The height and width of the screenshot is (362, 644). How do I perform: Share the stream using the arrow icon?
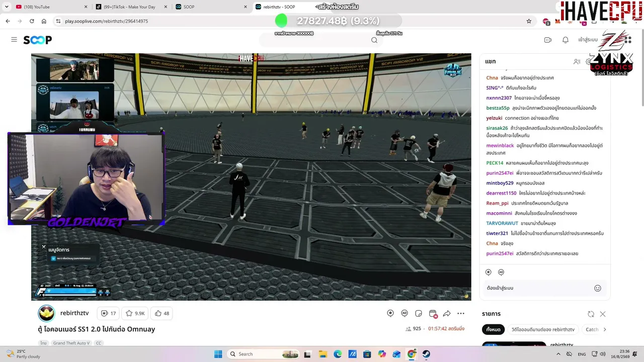pos(447,313)
